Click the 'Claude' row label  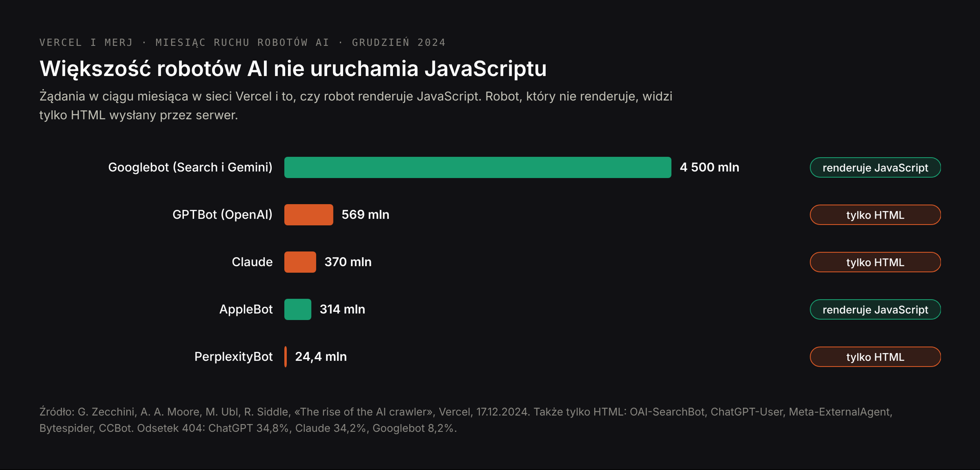(x=252, y=262)
